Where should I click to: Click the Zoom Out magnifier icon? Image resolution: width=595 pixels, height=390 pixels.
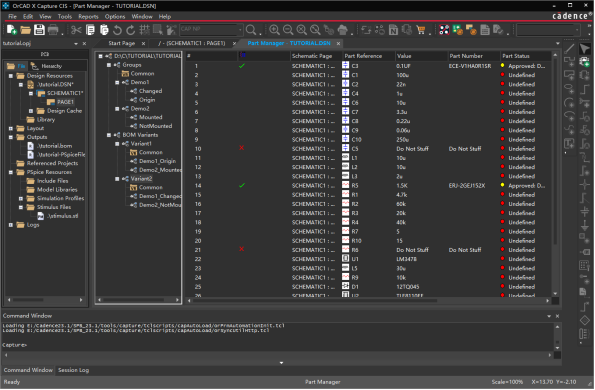pyautogui.click(x=288, y=30)
